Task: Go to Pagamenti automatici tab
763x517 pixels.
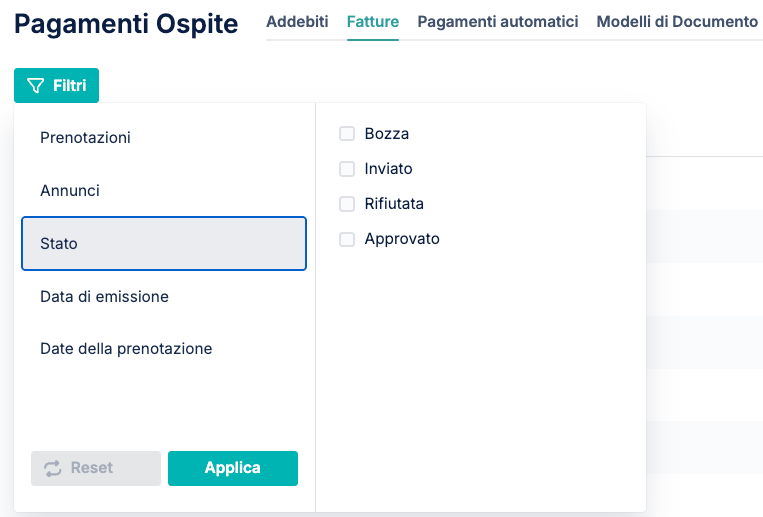Action: [x=498, y=21]
